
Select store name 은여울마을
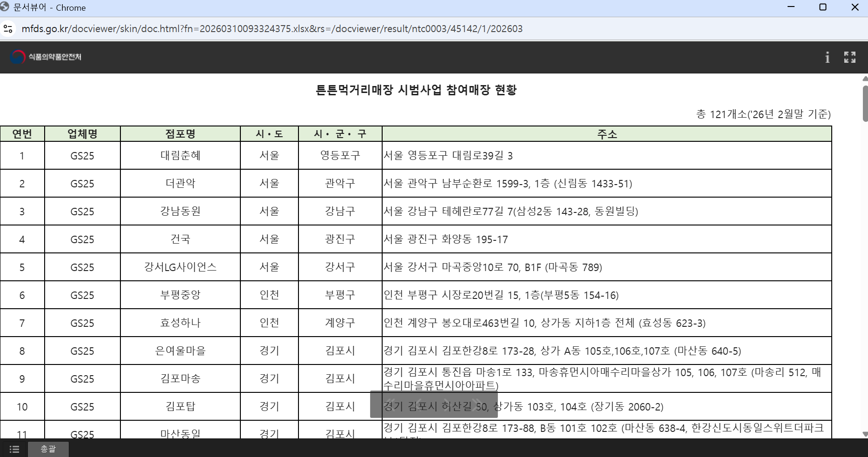point(180,351)
